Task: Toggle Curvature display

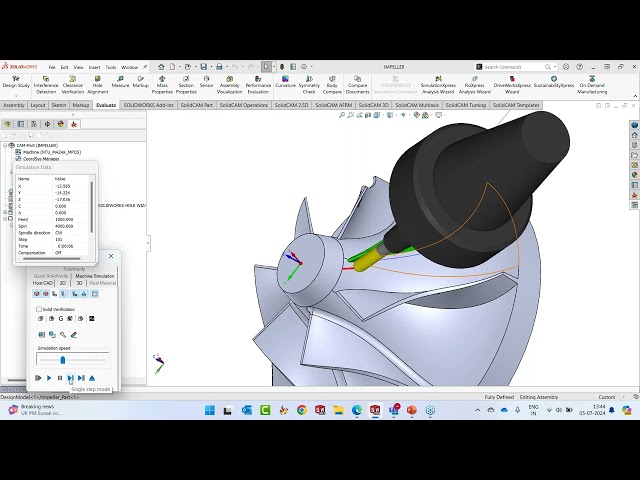Action: pos(285,82)
